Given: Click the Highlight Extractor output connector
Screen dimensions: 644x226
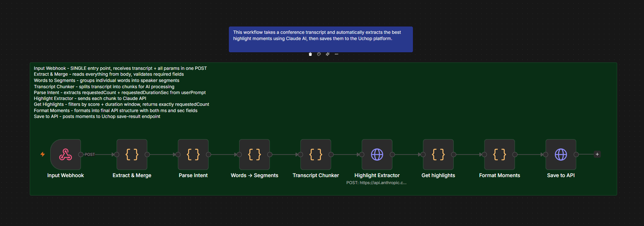Looking at the screenshot, I should 392,154.
